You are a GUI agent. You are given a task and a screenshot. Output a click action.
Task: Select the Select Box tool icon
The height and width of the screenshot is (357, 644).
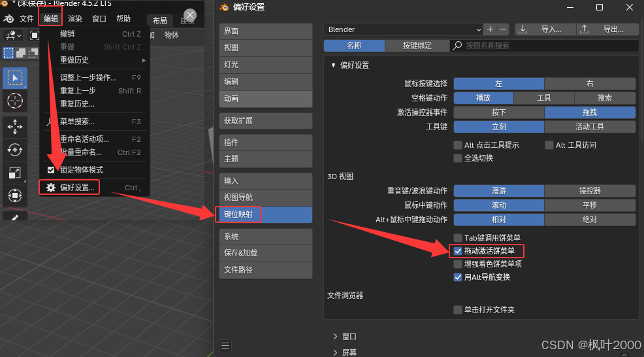coord(15,78)
